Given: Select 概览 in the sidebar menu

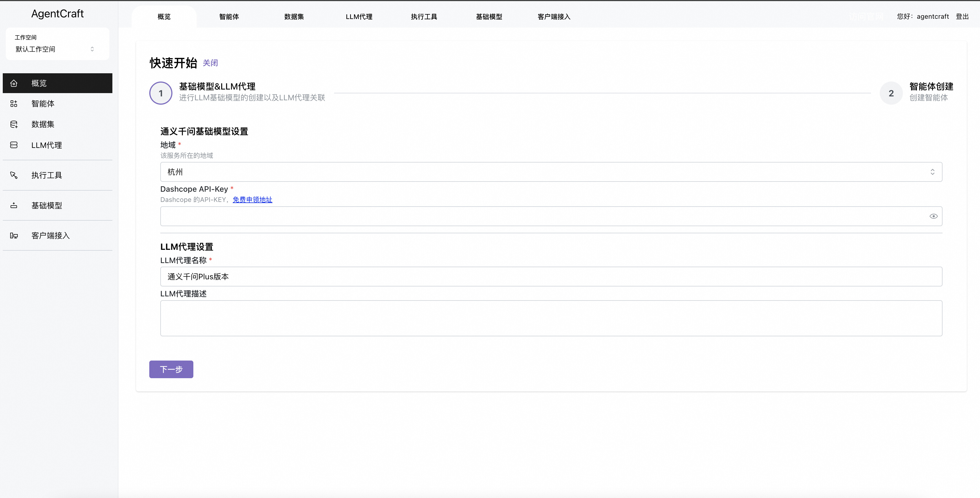Looking at the screenshot, I should point(58,83).
